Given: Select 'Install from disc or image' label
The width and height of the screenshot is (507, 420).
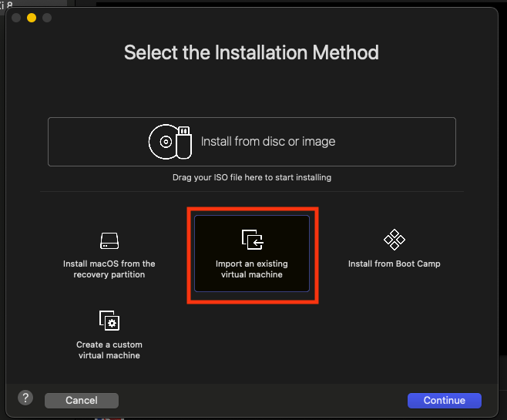Looking at the screenshot, I should tap(268, 142).
